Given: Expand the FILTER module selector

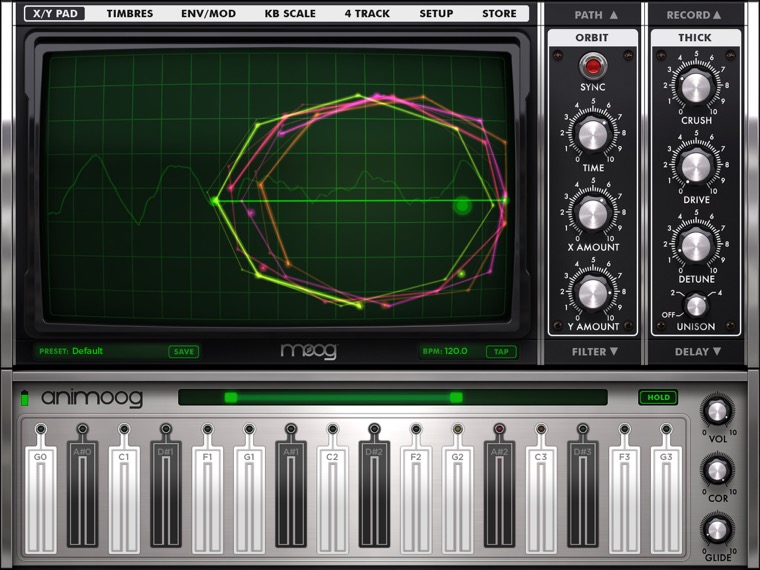Looking at the screenshot, I should pos(595,351).
